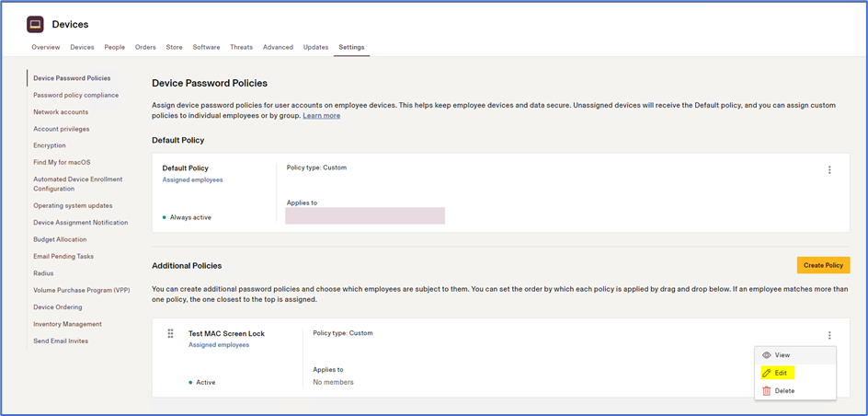
Task: Click the pencil icon for Edit
Action: pyautogui.click(x=767, y=373)
